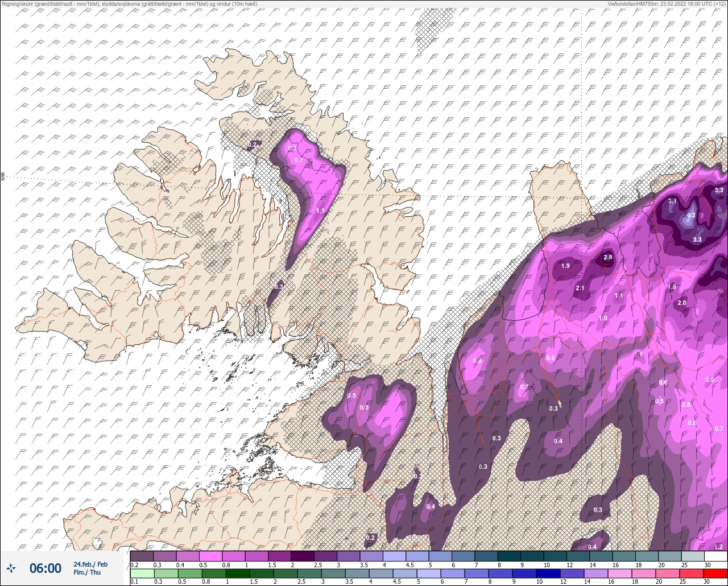Click the 06:00 forecast time label
Screen dimensions: 728x586
click(x=45, y=568)
